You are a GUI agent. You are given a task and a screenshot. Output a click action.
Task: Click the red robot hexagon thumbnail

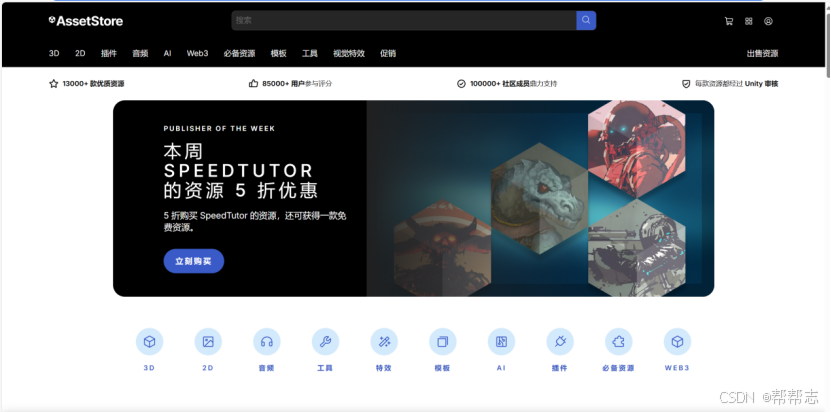(636, 150)
